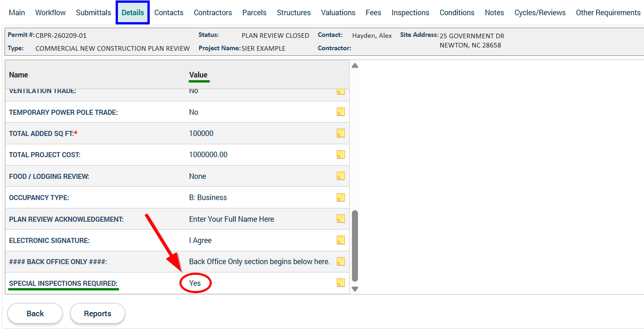This screenshot has height=331, width=644.
Task: Click the details list scrollbar thumb
Action: click(x=355, y=246)
